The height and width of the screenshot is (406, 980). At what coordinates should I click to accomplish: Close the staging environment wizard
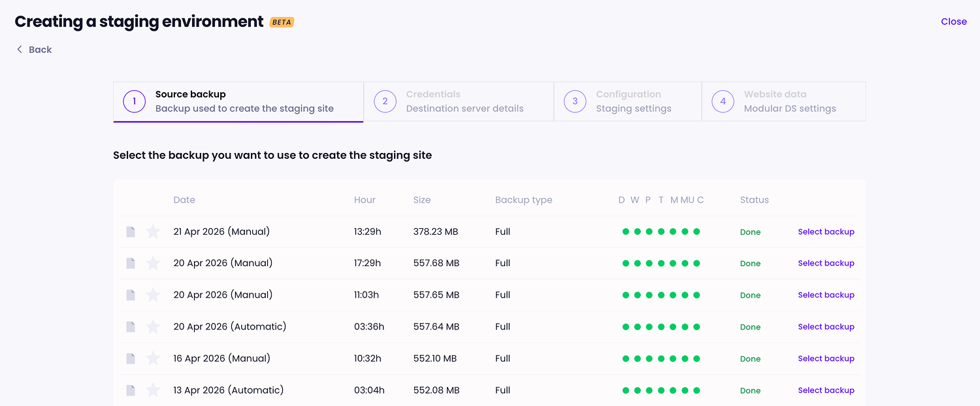tap(954, 22)
